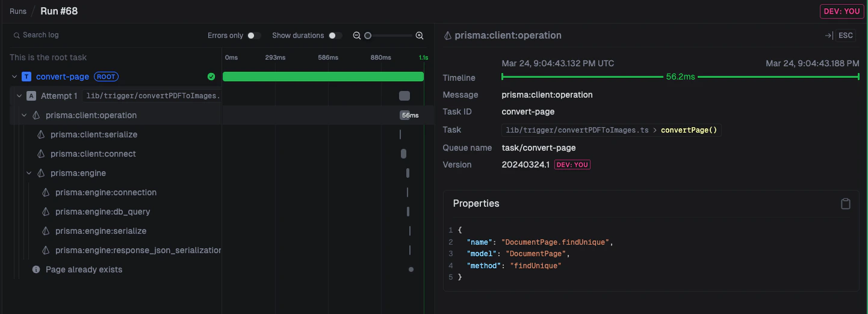The width and height of the screenshot is (868, 314).
Task: Go to Runs breadcrumb
Action: click(x=18, y=11)
